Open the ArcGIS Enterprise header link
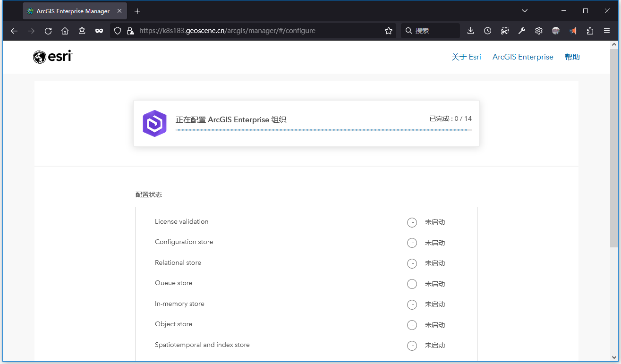 point(523,57)
